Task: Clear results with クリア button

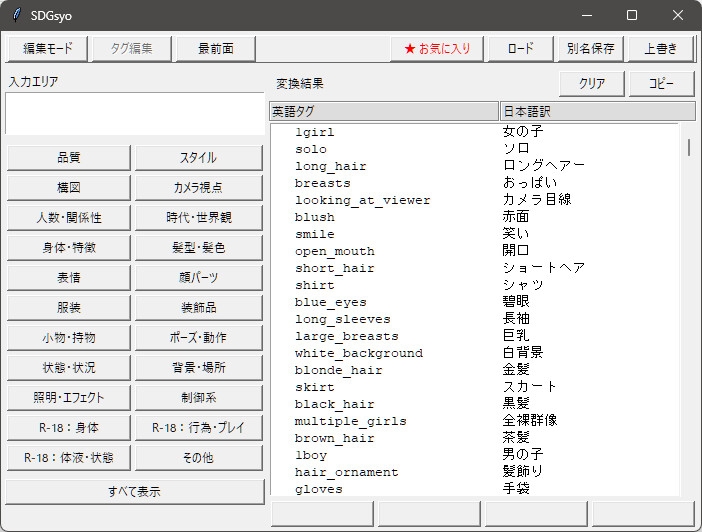Action: (592, 83)
